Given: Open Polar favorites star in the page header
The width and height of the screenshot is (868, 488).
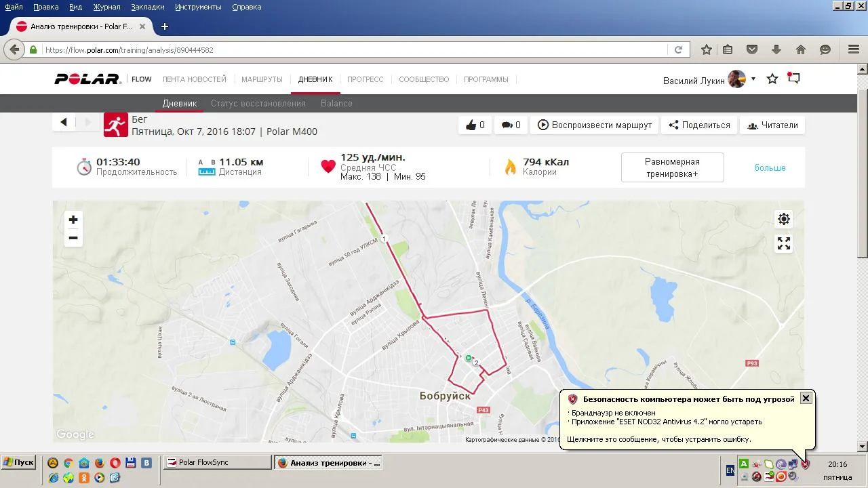Looking at the screenshot, I should click(772, 79).
